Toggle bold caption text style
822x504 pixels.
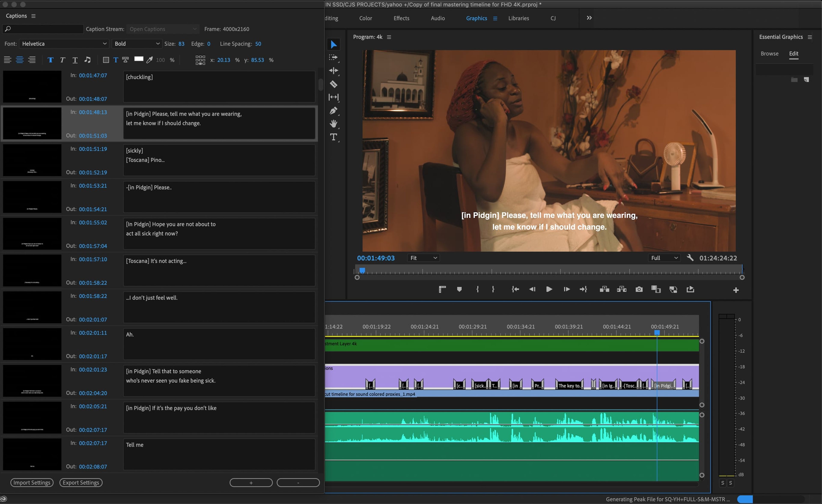[x=50, y=60]
